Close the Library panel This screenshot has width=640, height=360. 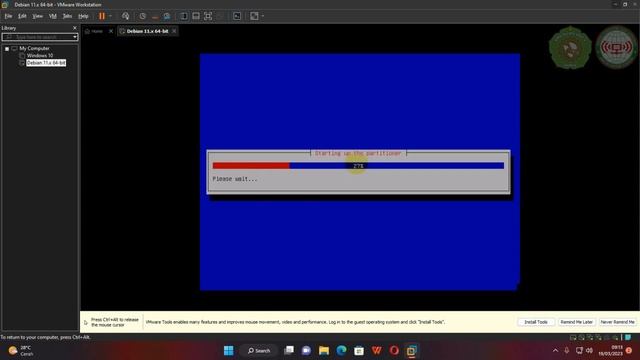pos(75,28)
